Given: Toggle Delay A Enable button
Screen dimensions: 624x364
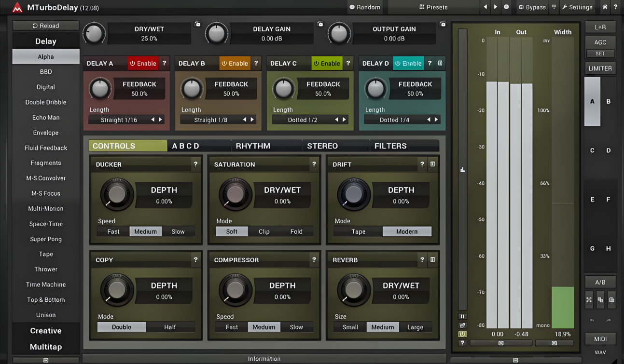Looking at the screenshot, I should 143,63.
